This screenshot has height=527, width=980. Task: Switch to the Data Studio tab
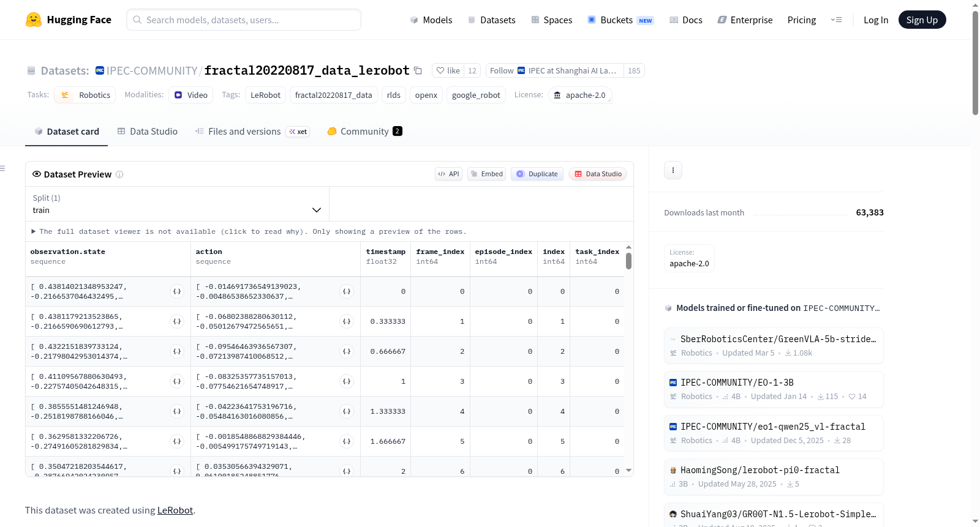pos(148,131)
